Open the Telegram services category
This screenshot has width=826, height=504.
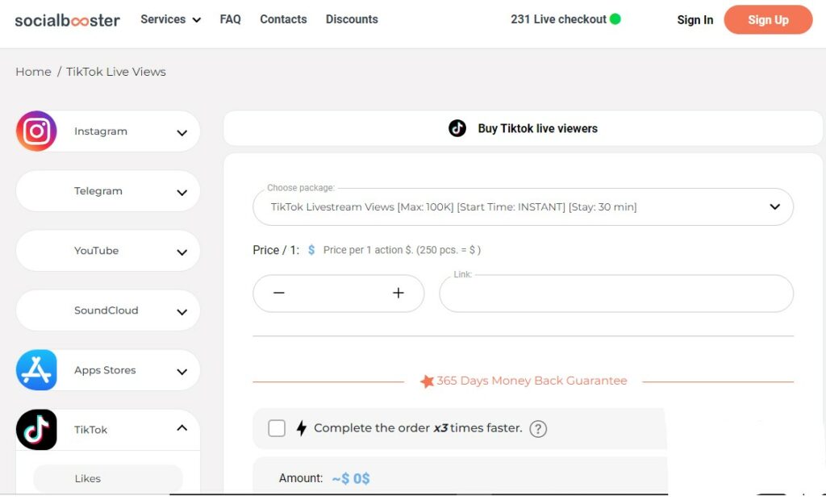point(108,191)
